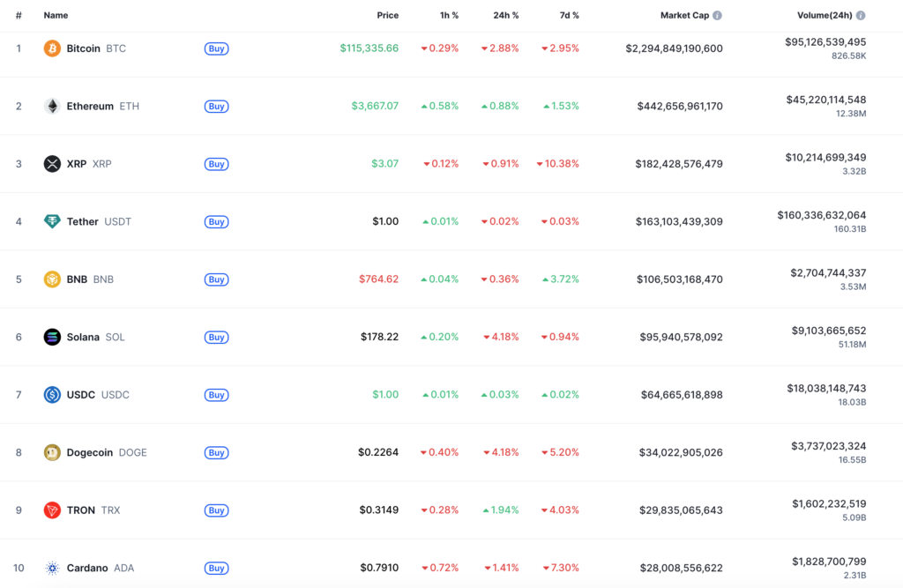Click the Buy button for Tether

tap(217, 222)
